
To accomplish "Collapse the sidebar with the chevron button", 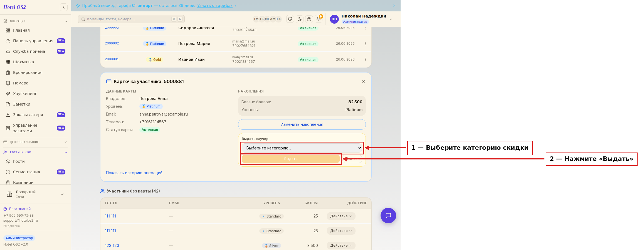I will click(x=64, y=7).
